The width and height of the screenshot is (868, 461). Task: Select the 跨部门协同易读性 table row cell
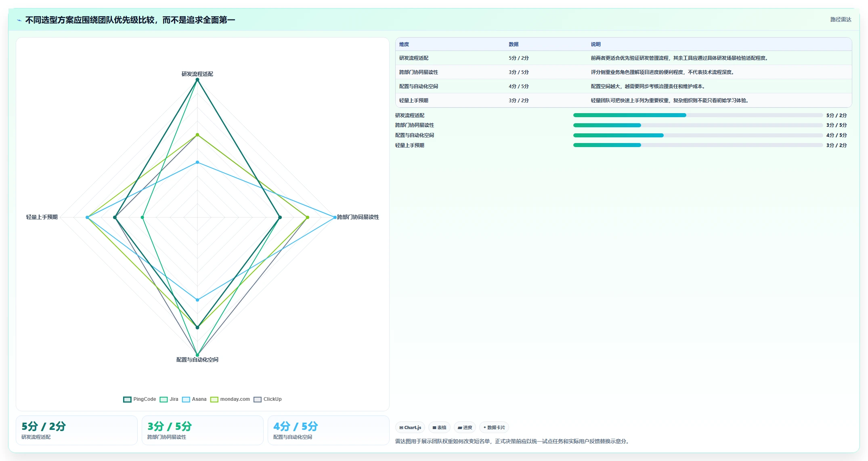419,72
